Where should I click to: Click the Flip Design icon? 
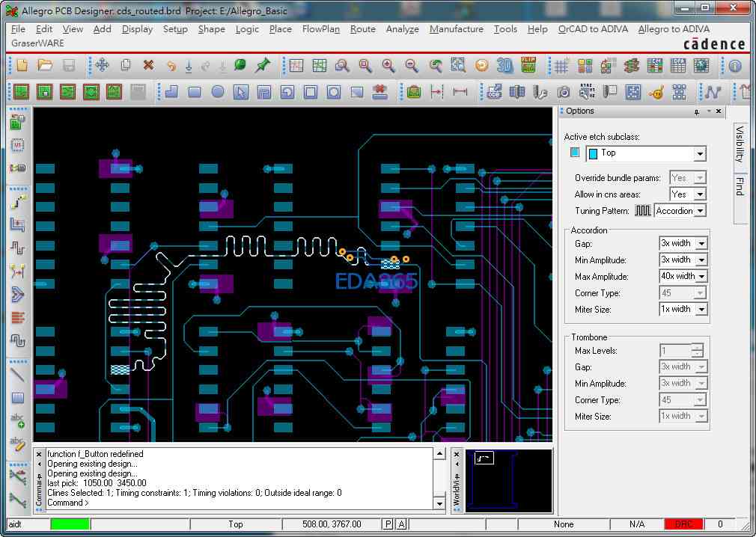(x=528, y=66)
